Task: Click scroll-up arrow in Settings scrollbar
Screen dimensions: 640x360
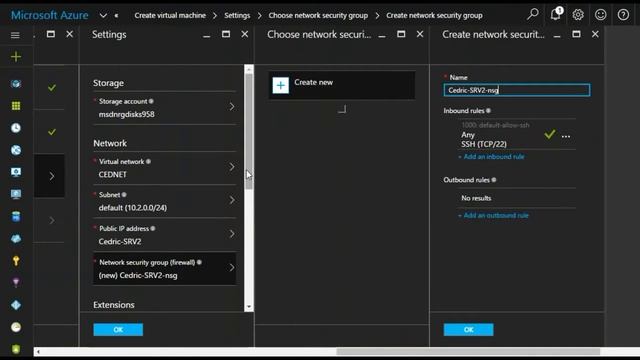Action: pyautogui.click(x=249, y=70)
